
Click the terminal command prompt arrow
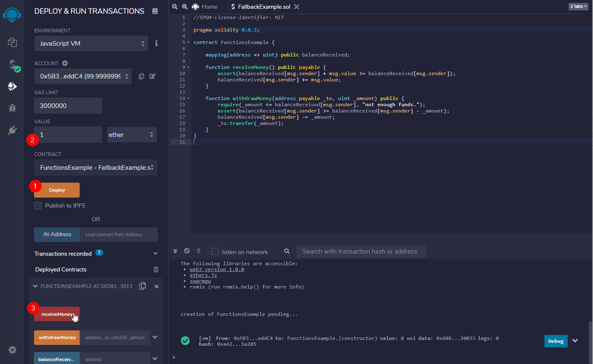(173, 357)
